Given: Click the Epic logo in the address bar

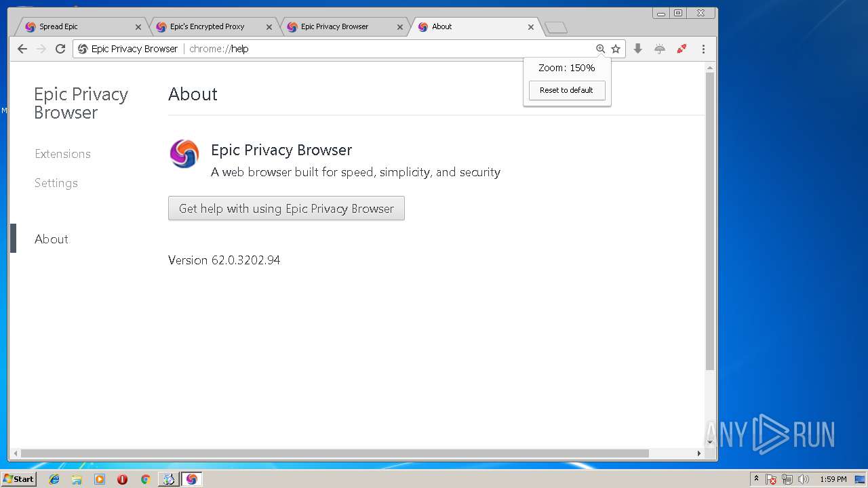Looking at the screenshot, I should (x=83, y=49).
